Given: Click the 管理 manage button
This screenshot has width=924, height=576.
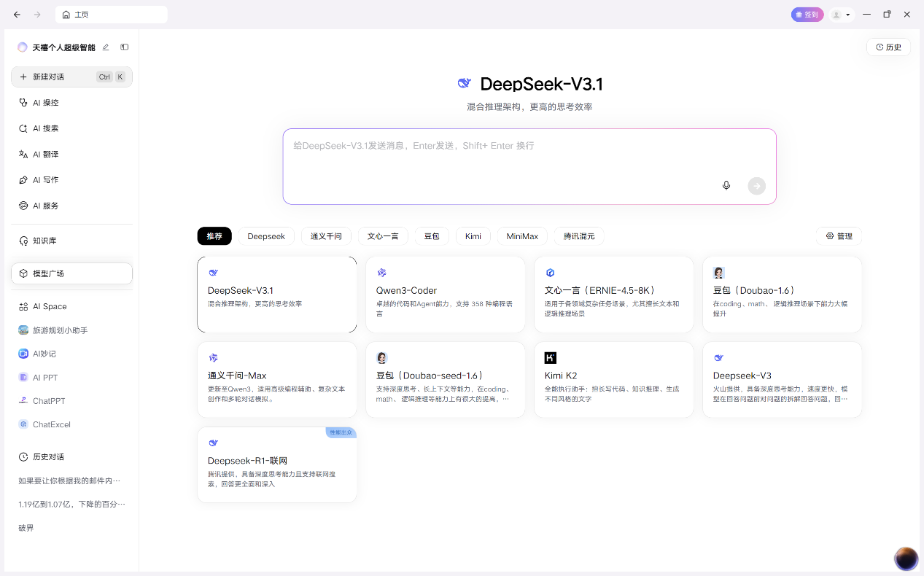Looking at the screenshot, I should point(839,236).
